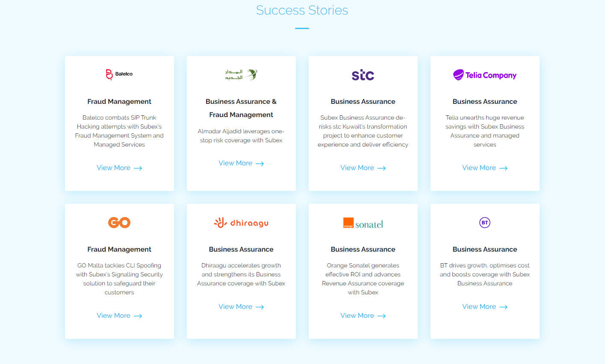Click the Success Stories heading
Screen dimensions: 605x364
[302, 10]
